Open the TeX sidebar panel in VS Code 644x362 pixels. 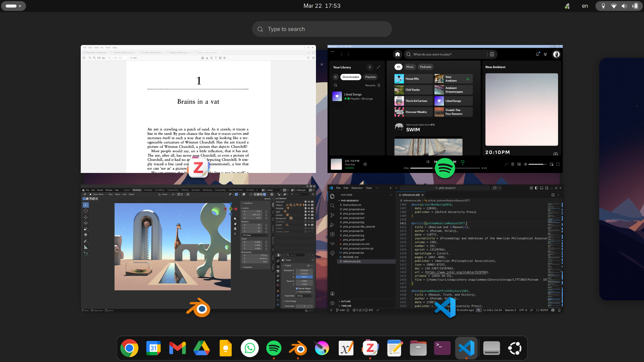click(x=332, y=243)
